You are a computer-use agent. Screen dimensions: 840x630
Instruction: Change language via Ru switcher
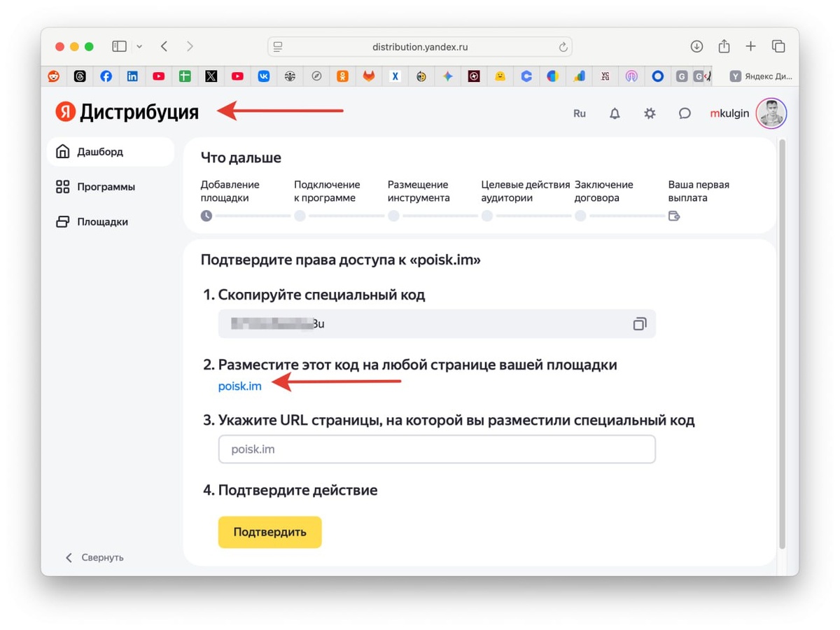pyautogui.click(x=580, y=113)
